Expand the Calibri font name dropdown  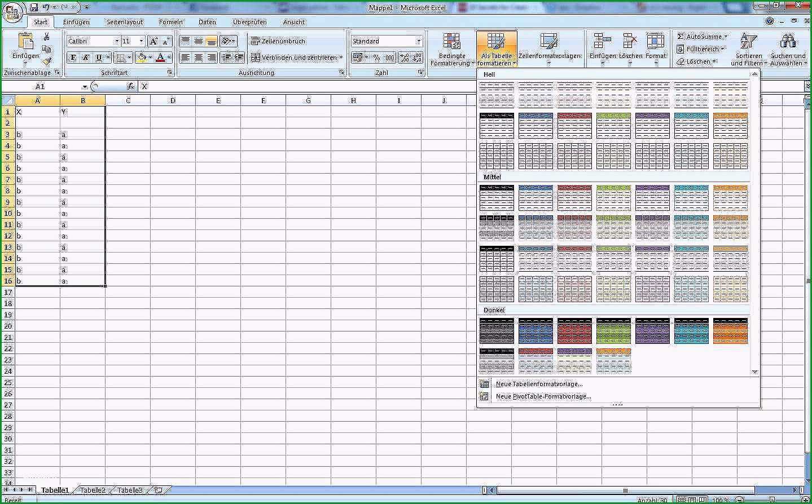[117, 41]
